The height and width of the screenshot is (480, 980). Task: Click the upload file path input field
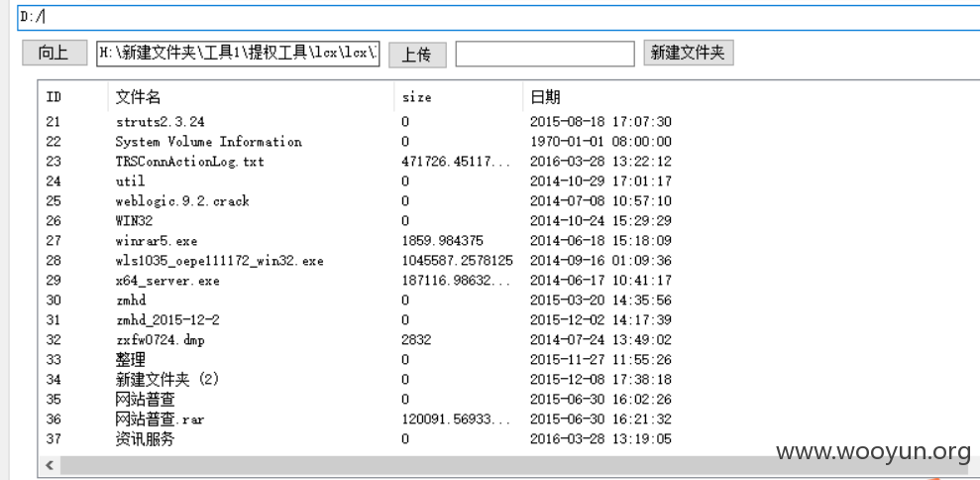point(238,54)
